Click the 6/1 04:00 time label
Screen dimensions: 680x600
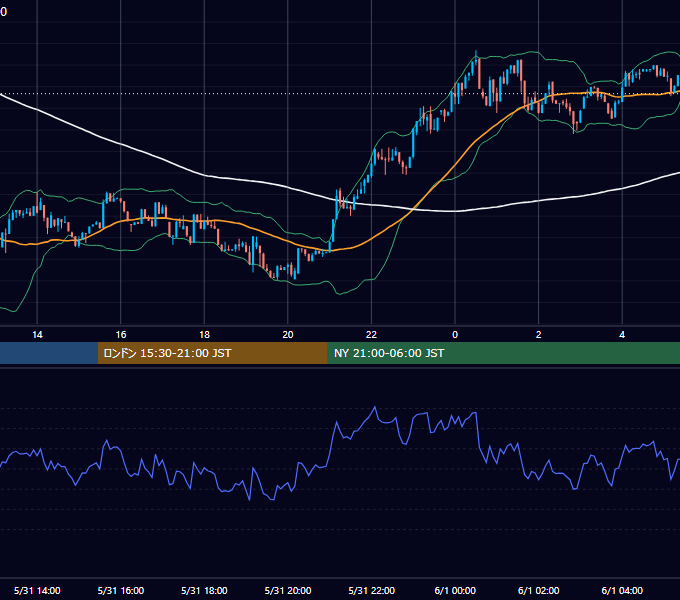point(622,590)
